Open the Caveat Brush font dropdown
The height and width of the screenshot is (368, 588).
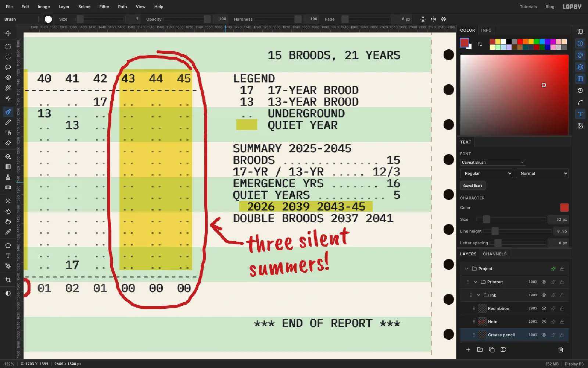pos(493,162)
